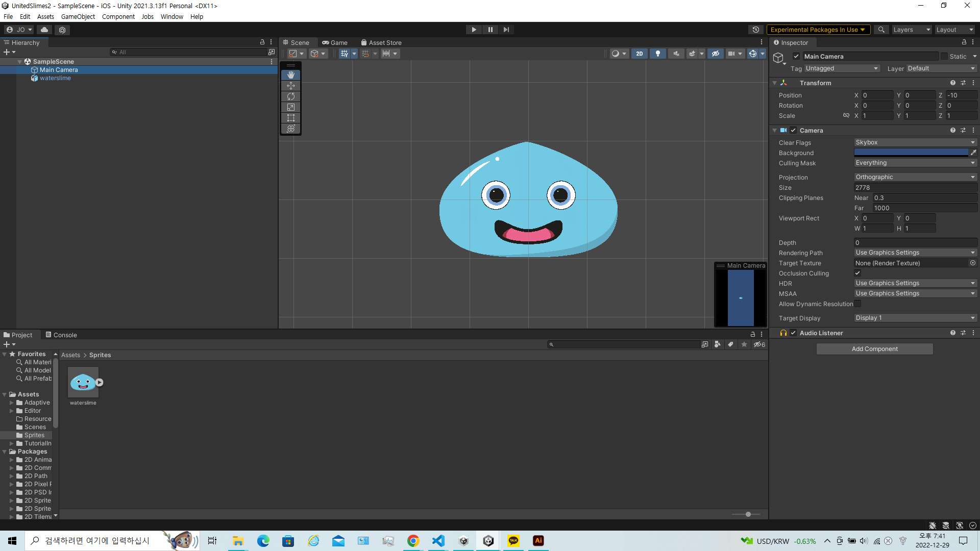Select the Scale tool
The width and height of the screenshot is (980, 551).
291,107
